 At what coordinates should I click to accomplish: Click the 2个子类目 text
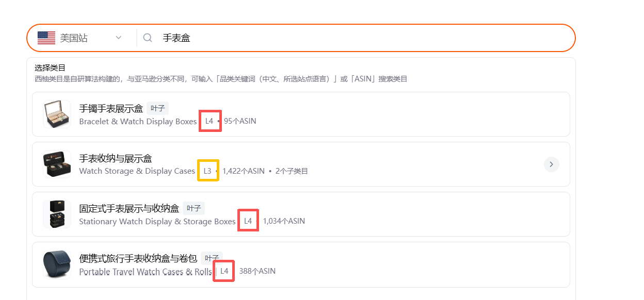(292, 171)
